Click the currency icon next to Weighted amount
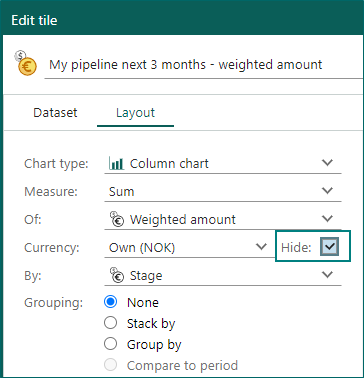The width and height of the screenshot is (364, 378). (x=117, y=219)
